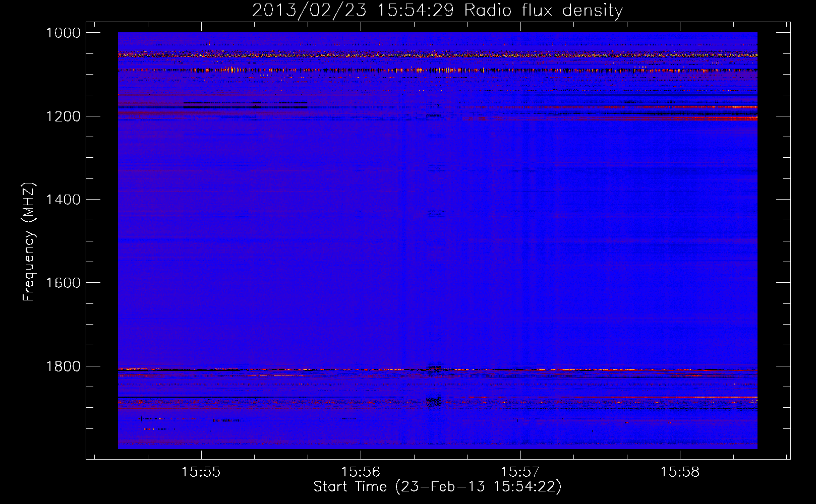This screenshot has height=504, width=816.
Task: Click the 1600 frequency tick label
Action: (63, 283)
